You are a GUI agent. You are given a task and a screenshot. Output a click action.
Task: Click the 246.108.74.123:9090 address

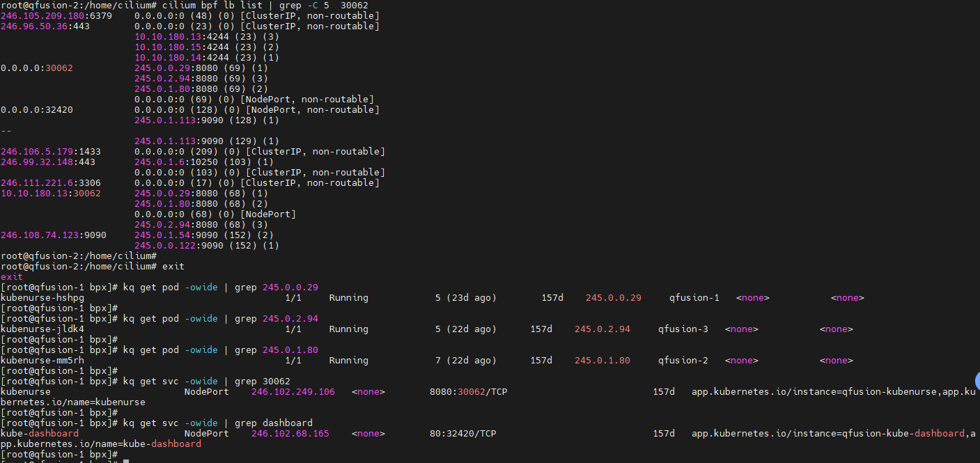click(53, 235)
